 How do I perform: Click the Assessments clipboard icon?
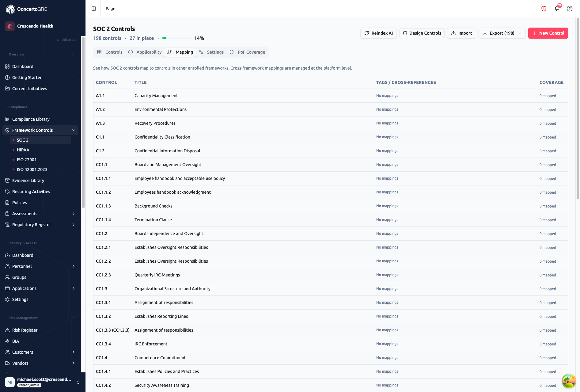pyautogui.click(x=7, y=214)
